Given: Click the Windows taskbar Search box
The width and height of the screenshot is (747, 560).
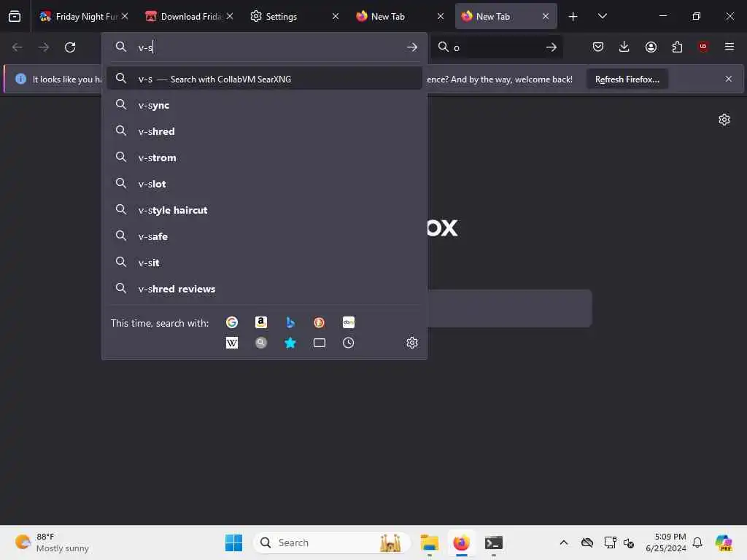Looking at the screenshot, I should click(332, 542).
